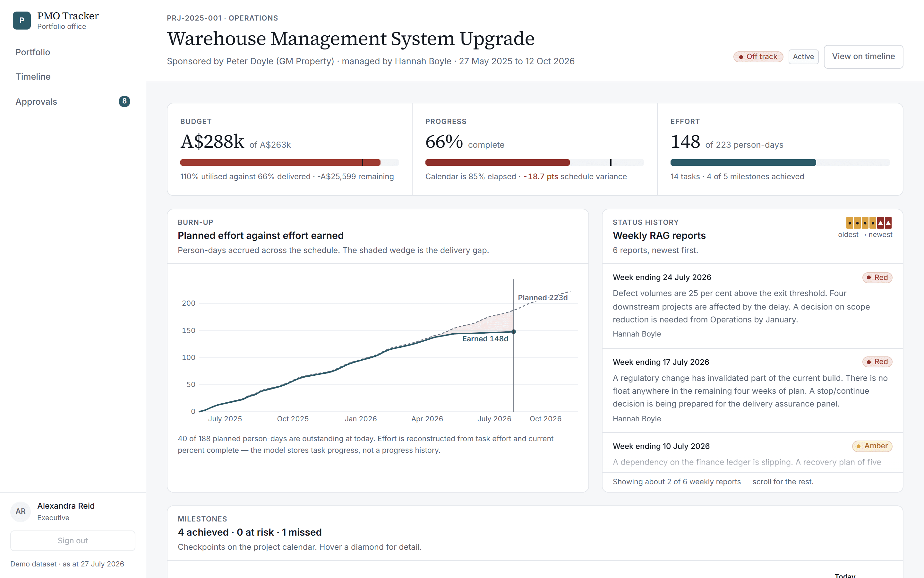Click the 6 reports, newest first text
Viewport: 924px width, 578px height.
655,250
